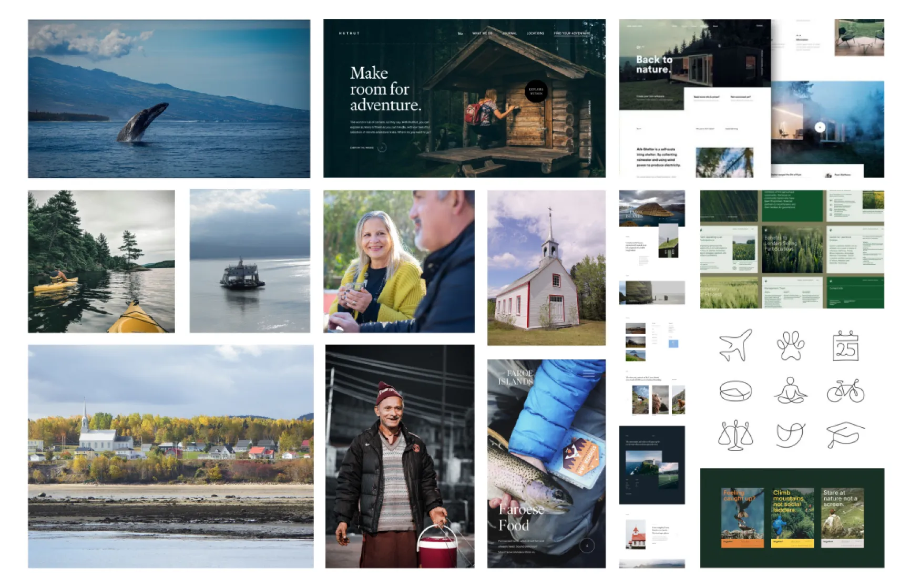Select the graduation cap icon
The width and height of the screenshot is (910, 588).
pos(845,435)
